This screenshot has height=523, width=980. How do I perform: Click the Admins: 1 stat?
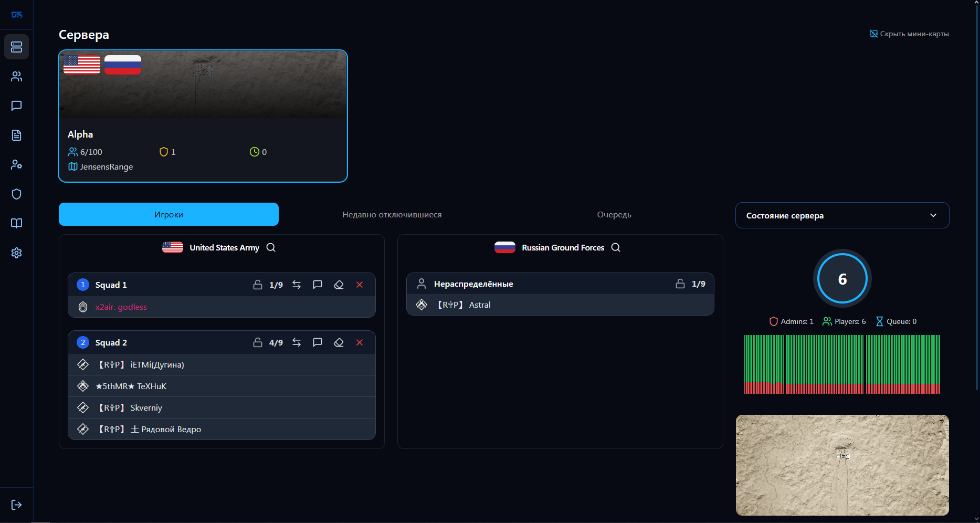point(791,321)
